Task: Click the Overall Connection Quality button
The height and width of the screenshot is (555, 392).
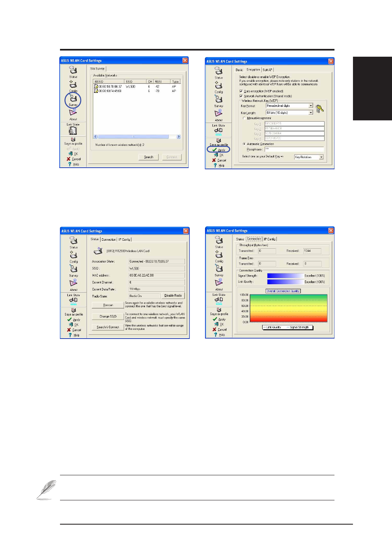Action: 283,291
